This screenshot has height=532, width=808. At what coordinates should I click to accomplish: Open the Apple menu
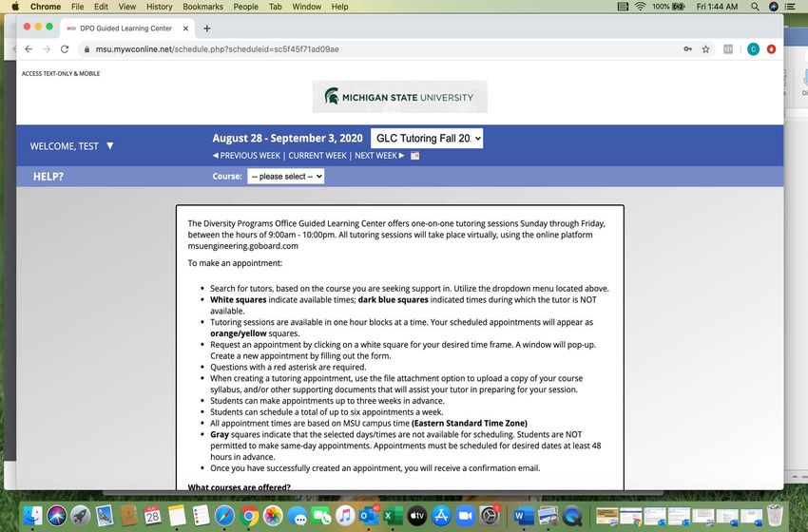click(x=15, y=7)
